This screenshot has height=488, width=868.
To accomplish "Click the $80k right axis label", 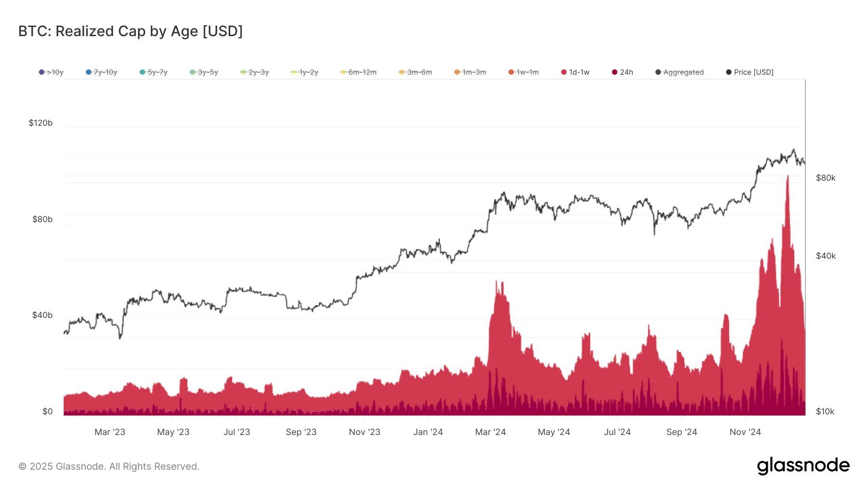I will tap(826, 178).
